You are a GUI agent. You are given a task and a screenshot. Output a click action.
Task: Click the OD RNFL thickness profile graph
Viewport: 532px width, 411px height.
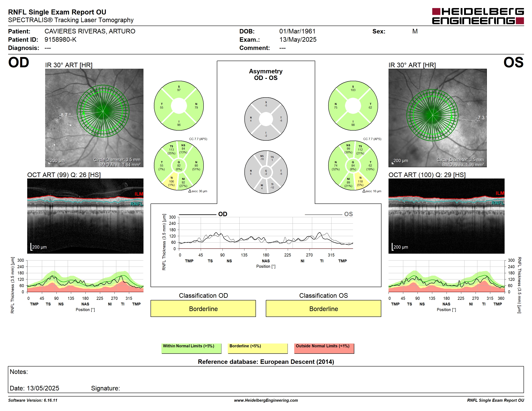coord(85,276)
